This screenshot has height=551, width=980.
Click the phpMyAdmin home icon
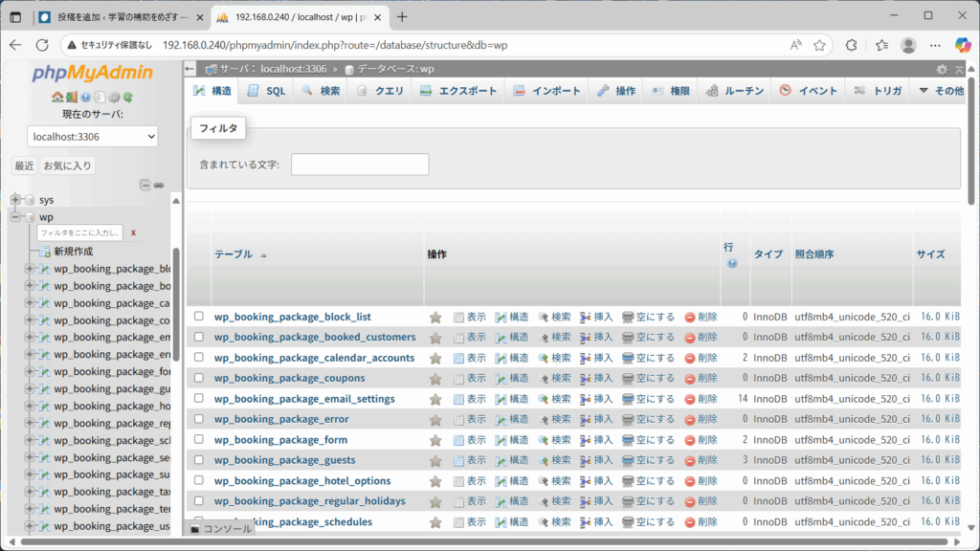click(x=57, y=97)
